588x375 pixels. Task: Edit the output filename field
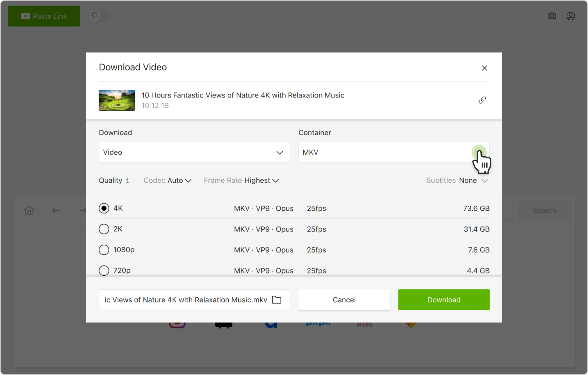(x=185, y=300)
